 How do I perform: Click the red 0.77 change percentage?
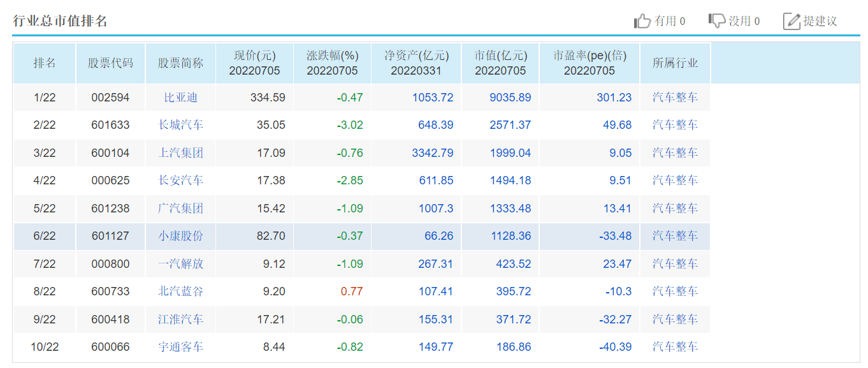point(352,291)
